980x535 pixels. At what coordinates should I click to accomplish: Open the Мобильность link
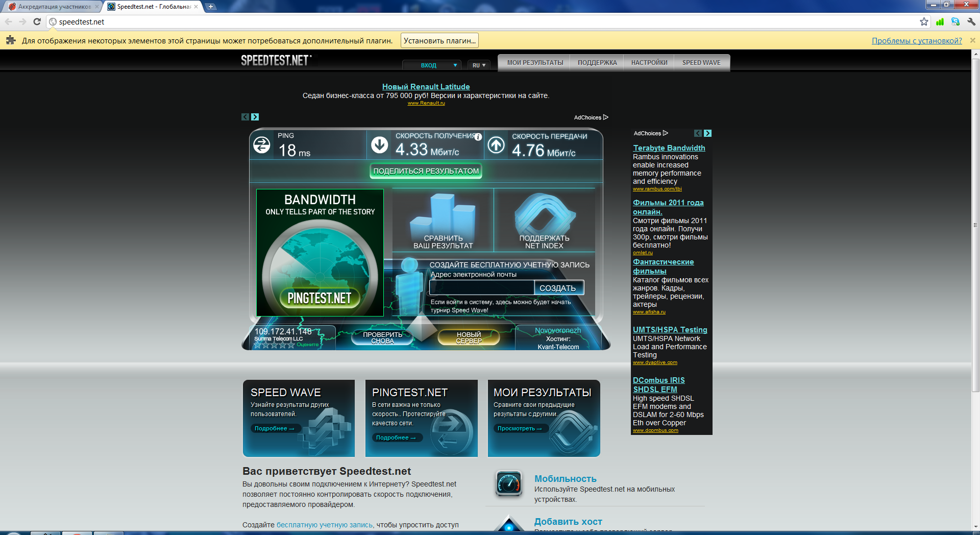565,479
